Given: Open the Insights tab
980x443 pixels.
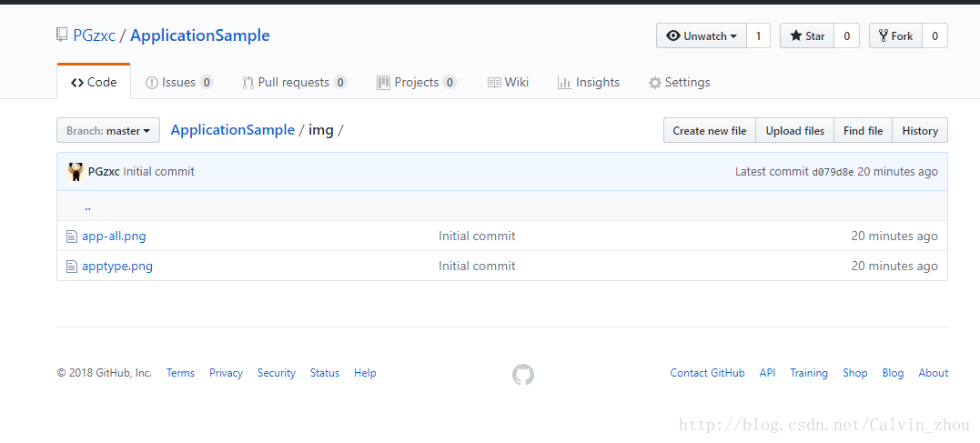Looking at the screenshot, I should coord(588,83).
